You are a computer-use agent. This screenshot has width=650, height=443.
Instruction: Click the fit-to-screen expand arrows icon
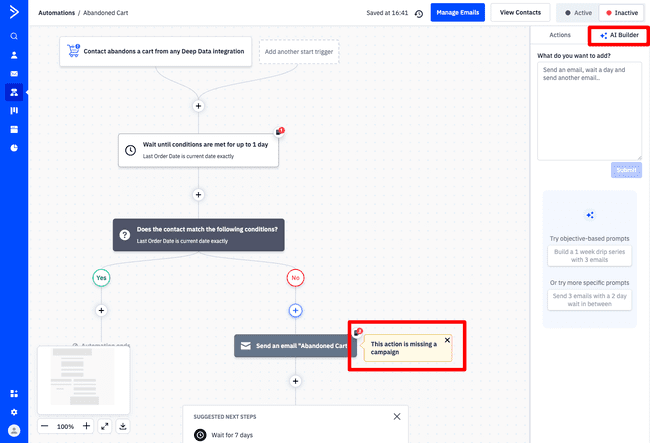(105, 426)
